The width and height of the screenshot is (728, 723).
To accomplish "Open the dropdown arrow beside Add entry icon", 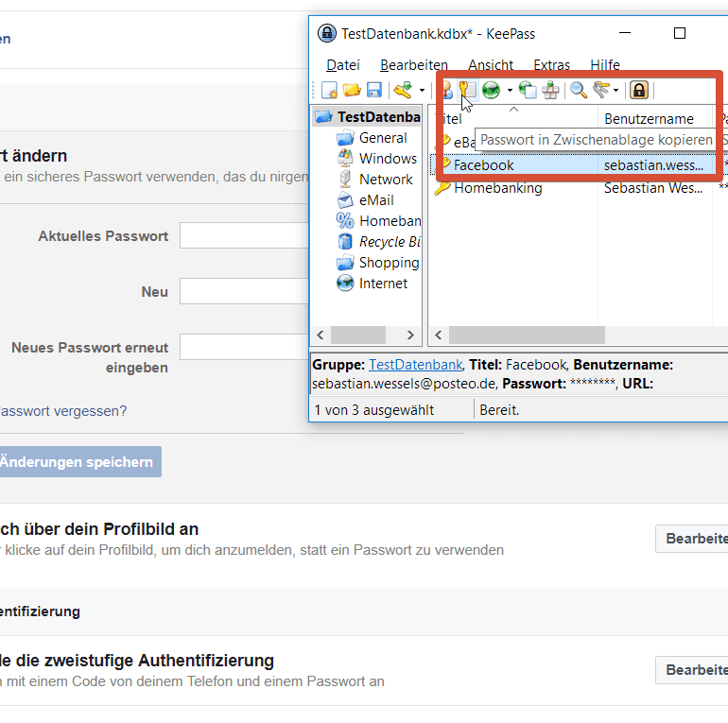I will [422, 91].
